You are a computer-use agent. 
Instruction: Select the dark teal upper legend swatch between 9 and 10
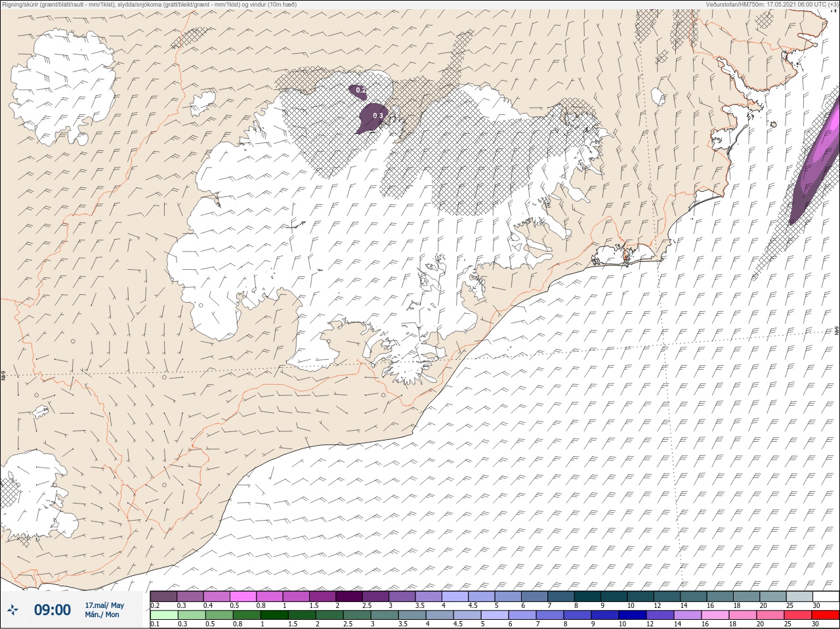click(x=614, y=596)
